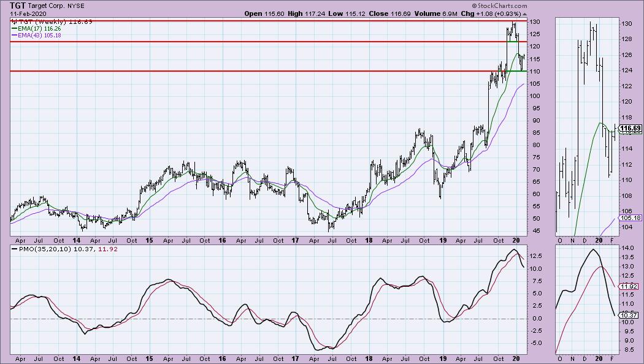Image resolution: width=644 pixels, height=364 pixels.
Task: Click the Open 115.60 value
Action: click(264, 13)
